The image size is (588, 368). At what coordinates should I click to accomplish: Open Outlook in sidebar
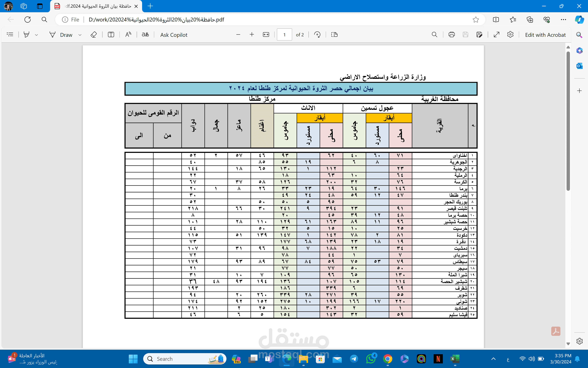[x=579, y=66]
